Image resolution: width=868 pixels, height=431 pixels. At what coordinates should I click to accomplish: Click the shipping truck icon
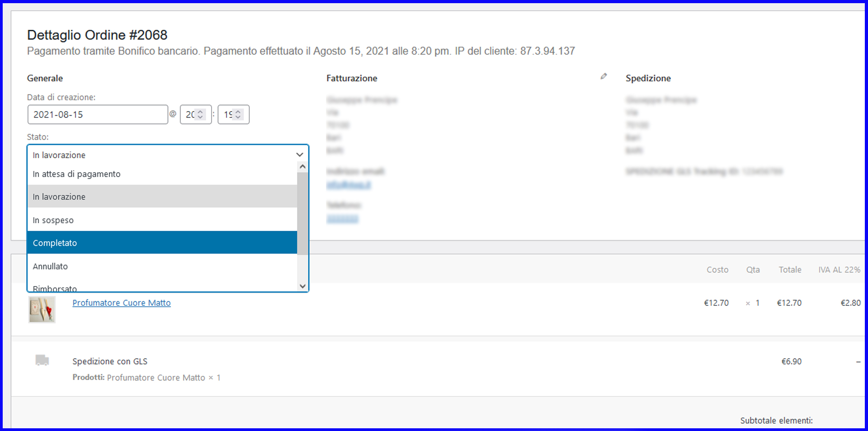pos(42,360)
